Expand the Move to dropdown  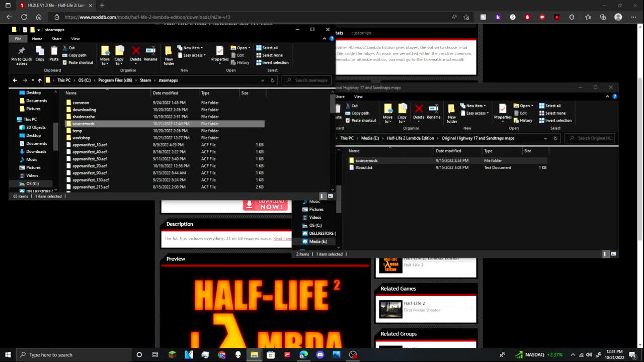pyautogui.click(x=105, y=56)
